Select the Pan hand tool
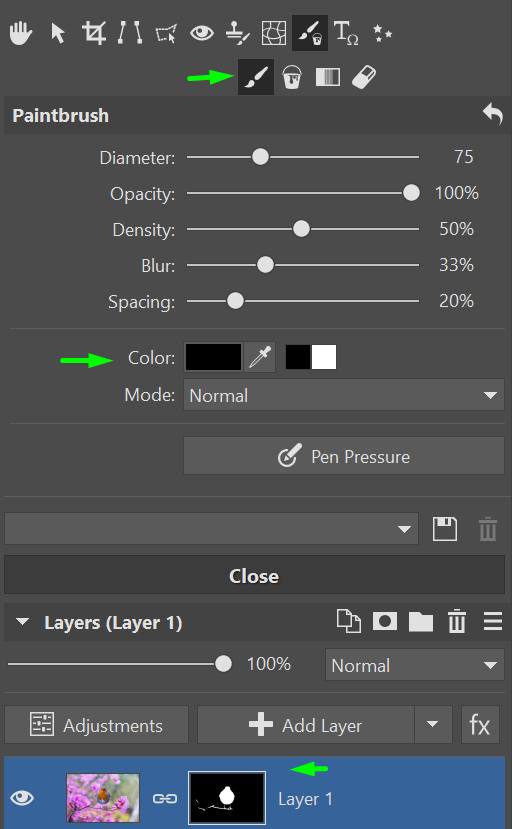512x829 pixels. click(21, 33)
